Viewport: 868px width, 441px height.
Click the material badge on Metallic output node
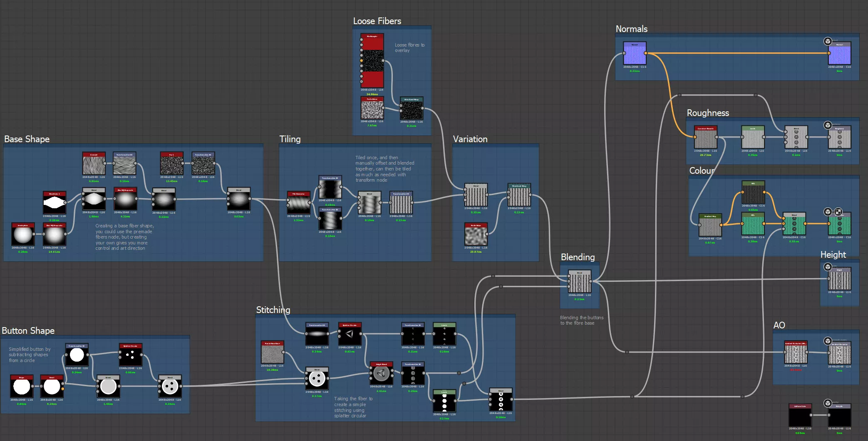coord(828,403)
